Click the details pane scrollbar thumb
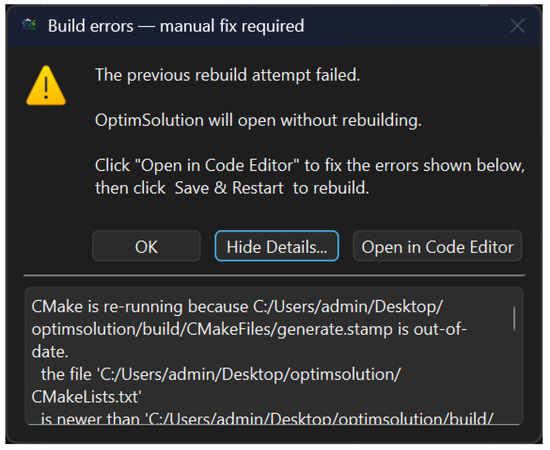Image resolution: width=550 pixels, height=450 pixels. coord(514,318)
